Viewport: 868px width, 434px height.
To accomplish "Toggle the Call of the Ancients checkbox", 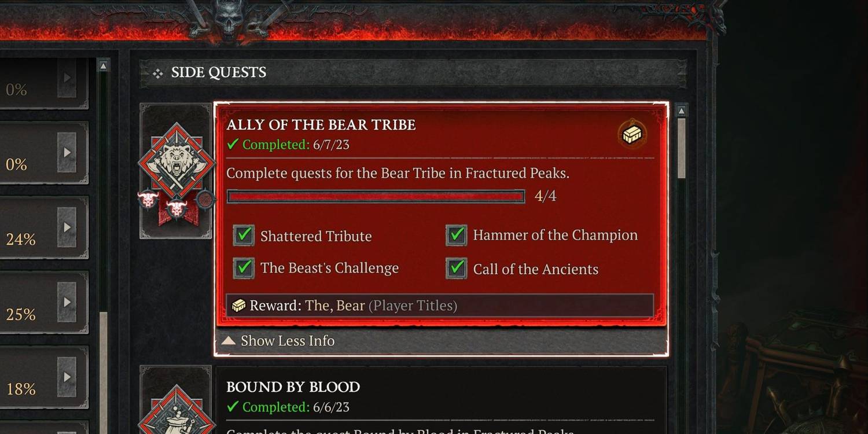I will pyautogui.click(x=457, y=268).
